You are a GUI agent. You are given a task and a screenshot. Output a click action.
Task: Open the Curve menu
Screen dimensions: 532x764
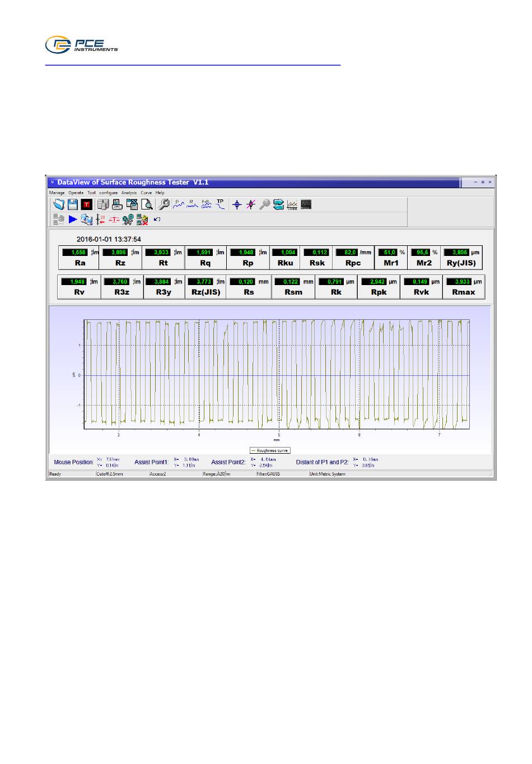(146, 193)
